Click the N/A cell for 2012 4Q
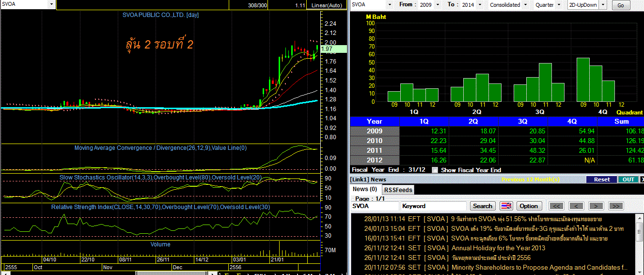Image resolution: width=644 pixels, height=275 pixels. 572,160
